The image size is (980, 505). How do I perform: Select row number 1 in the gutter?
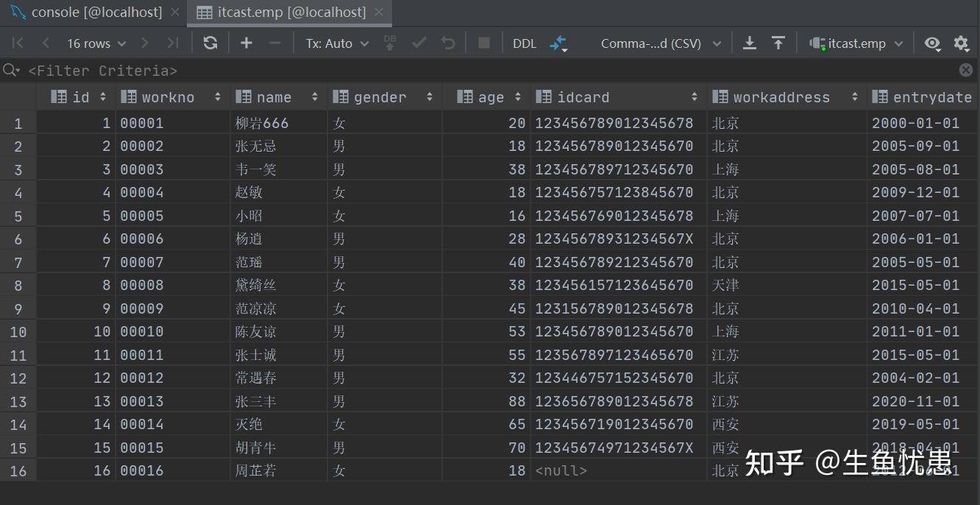[18, 123]
